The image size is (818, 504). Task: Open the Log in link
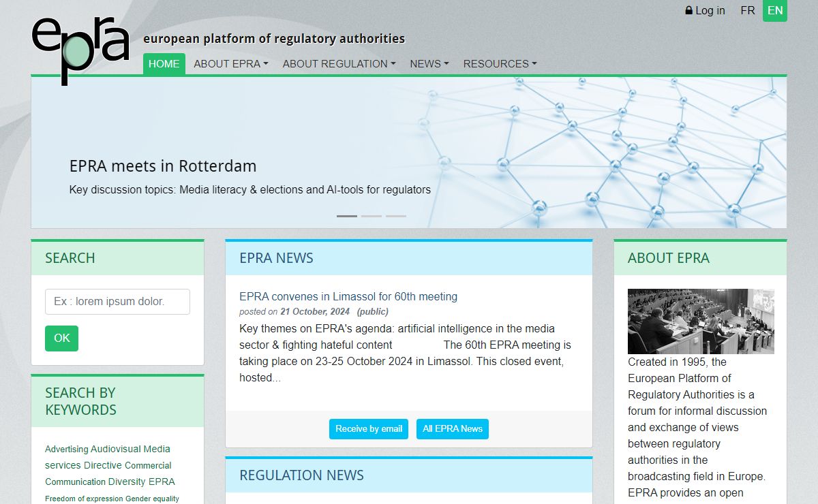point(705,11)
